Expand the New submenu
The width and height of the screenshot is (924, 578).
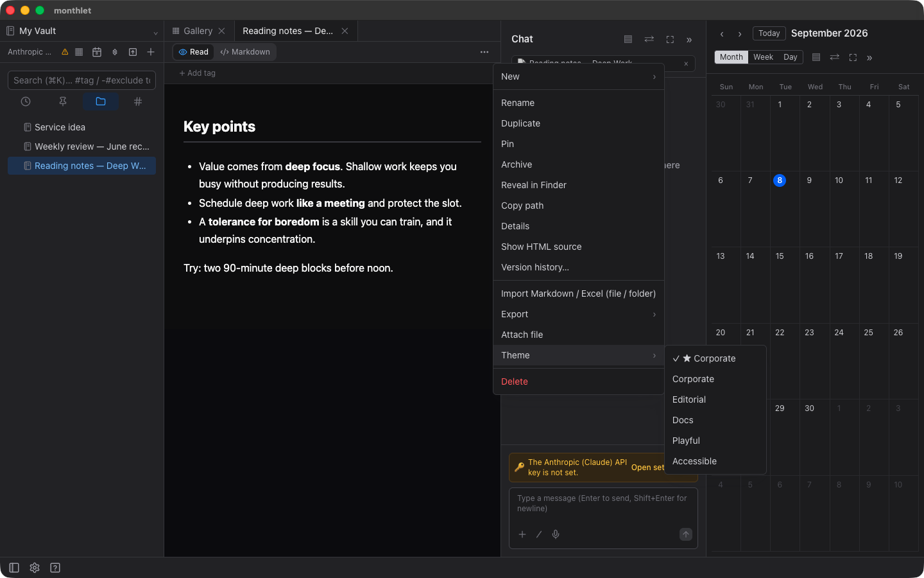[x=578, y=76]
